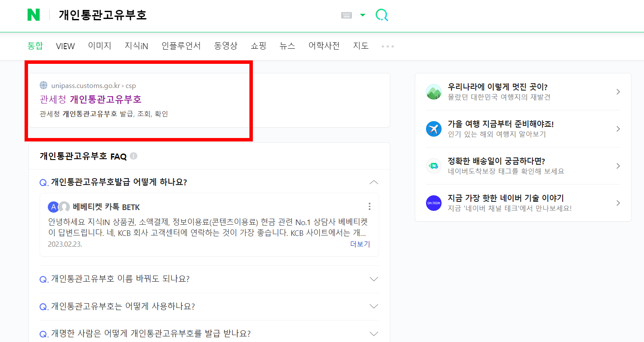Image resolution: width=644 pixels, height=342 pixels.
Task: Click the globe icon beside unipass.customs.go.kr
Action: point(44,85)
